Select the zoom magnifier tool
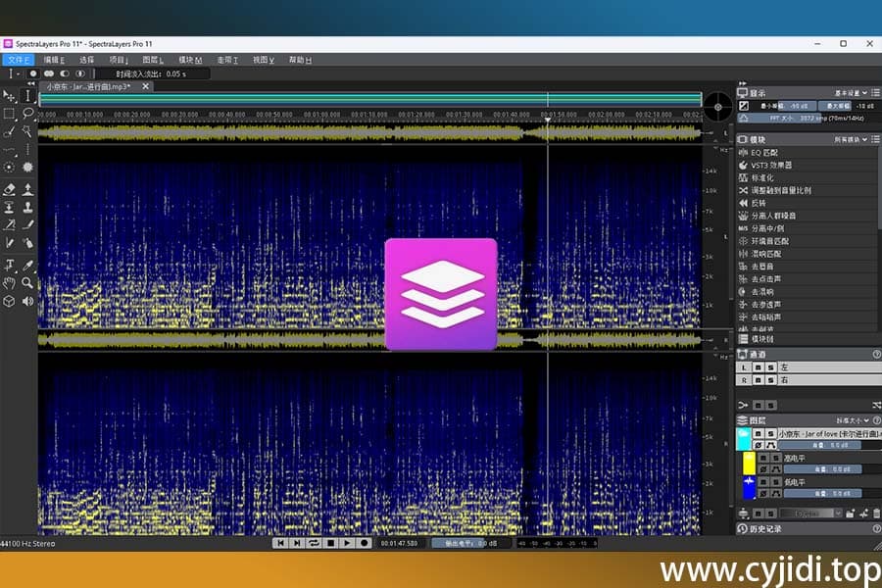 (x=27, y=283)
